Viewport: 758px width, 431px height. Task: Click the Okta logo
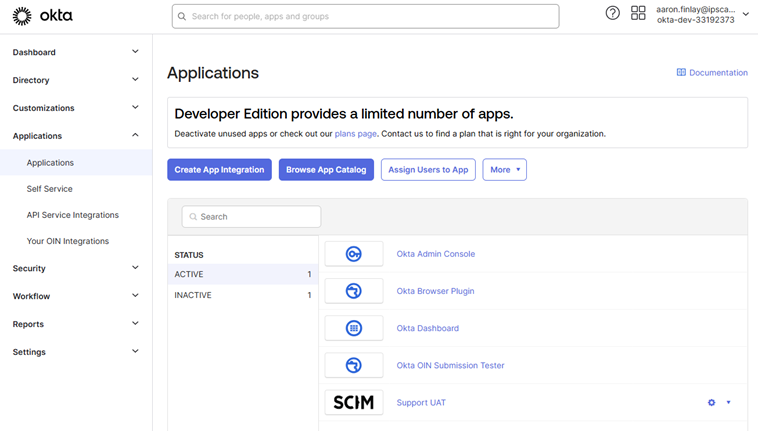[42, 16]
